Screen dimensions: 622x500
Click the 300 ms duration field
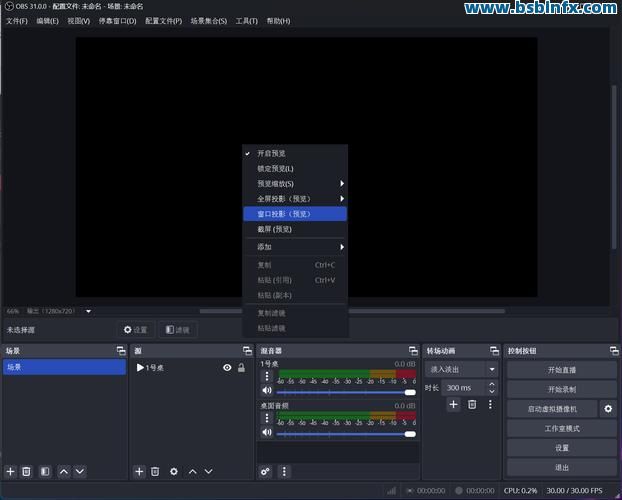464,388
